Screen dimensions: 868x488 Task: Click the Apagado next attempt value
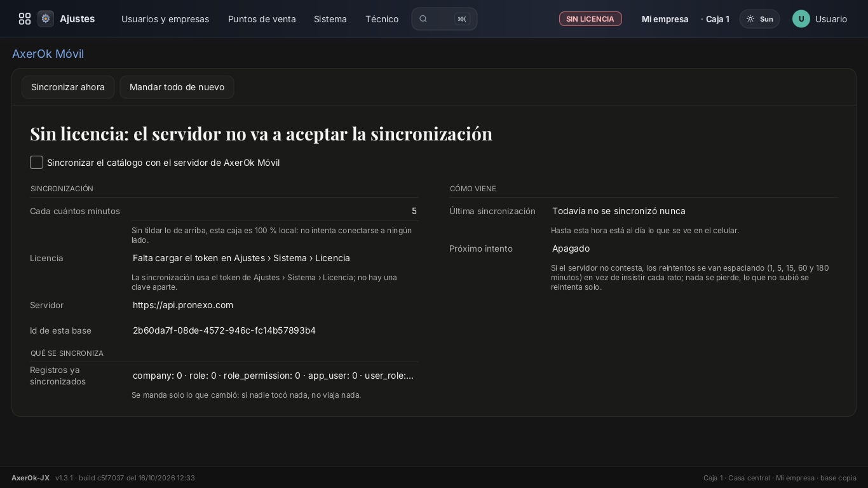(571, 248)
